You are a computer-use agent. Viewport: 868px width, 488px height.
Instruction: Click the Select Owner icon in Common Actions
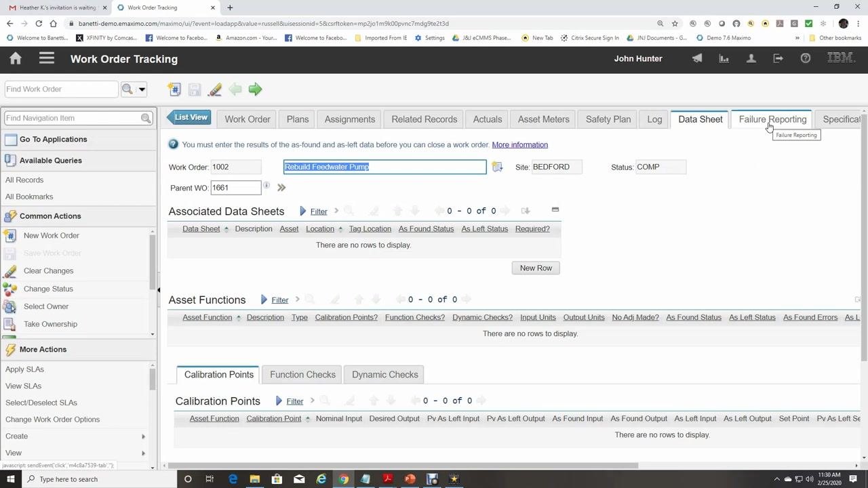(x=10, y=306)
